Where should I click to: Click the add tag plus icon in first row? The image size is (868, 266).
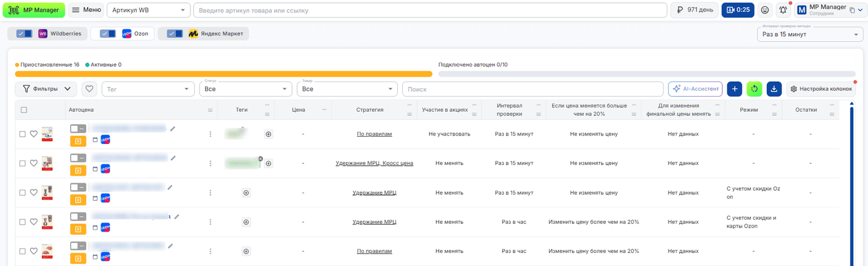[268, 134]
